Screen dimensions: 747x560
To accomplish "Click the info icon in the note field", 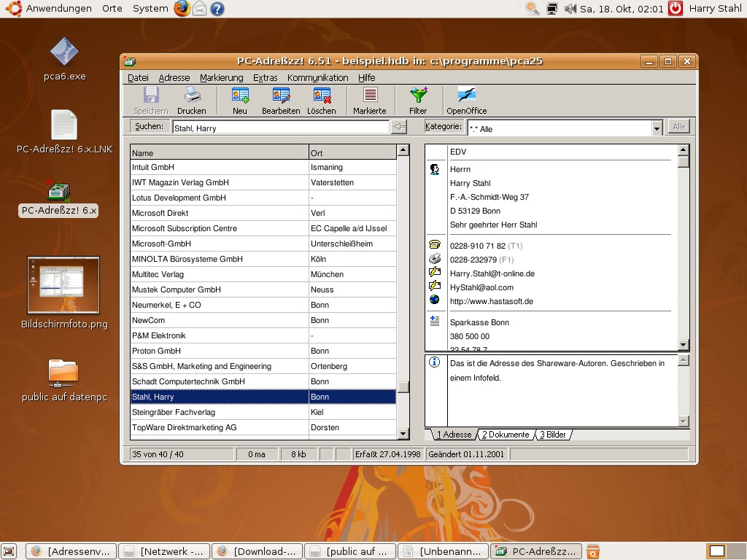I will tap(435, 362).
